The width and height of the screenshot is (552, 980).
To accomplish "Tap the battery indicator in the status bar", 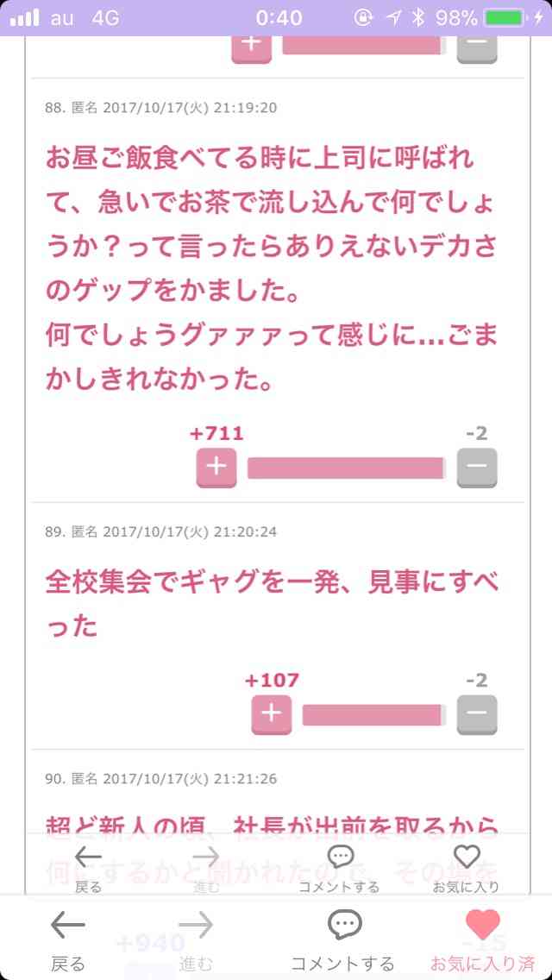I will tap(505, 18).
